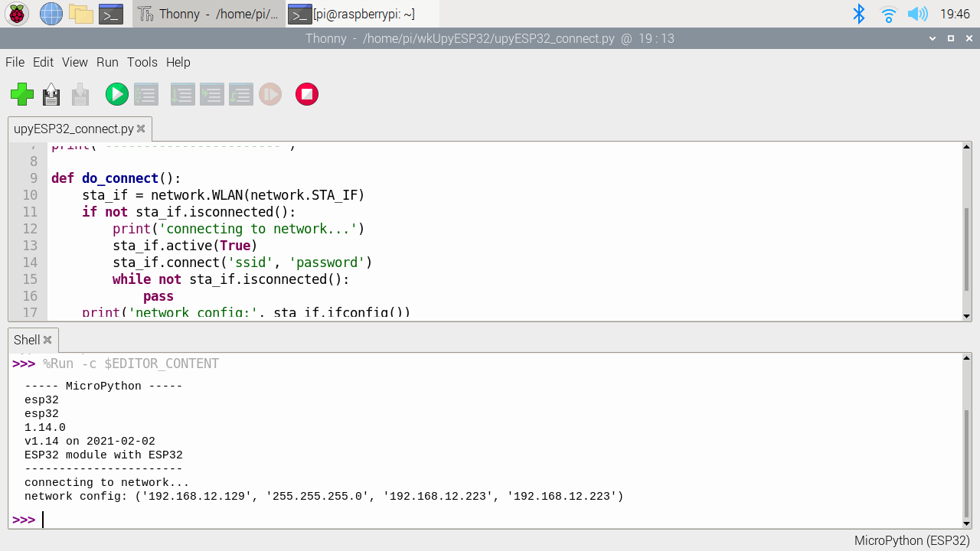This screenshot has height=551, width=980.
Task: Create a new file in Thonny
Action: click(21, 95)
